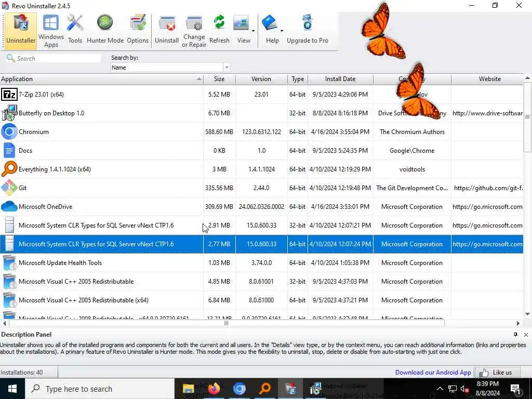The width and height of the screenshot is (532, 399).
Task: Click the 588.60 MB size cell
Action: (x=219, y=131)
